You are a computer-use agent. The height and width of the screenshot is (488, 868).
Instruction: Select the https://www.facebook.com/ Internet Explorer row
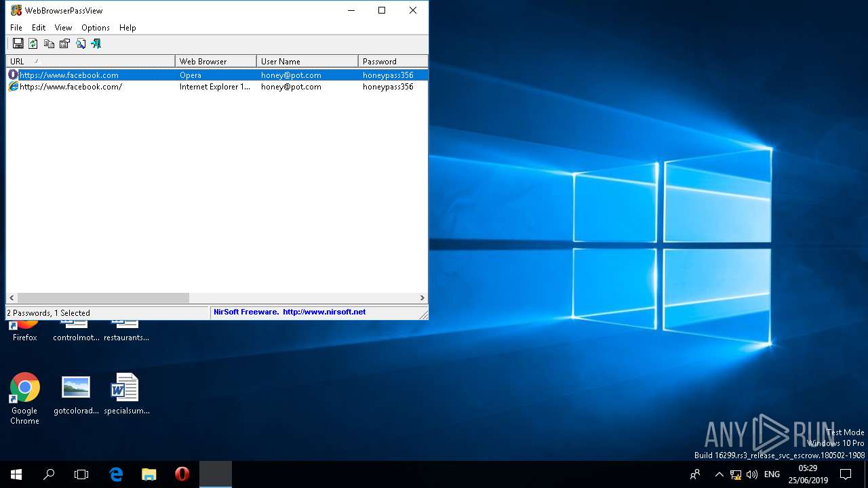217,86
